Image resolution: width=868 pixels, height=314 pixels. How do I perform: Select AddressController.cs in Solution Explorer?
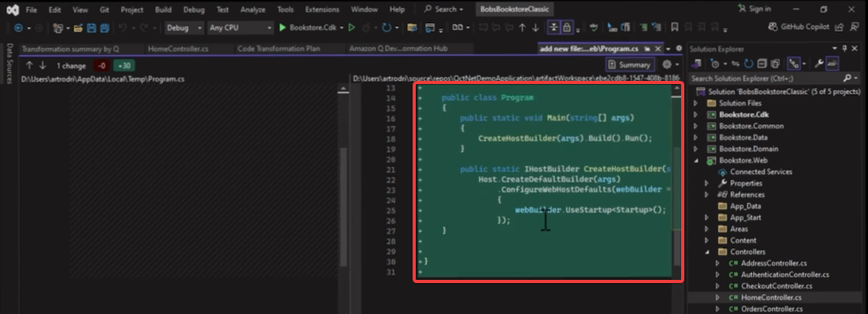(x=774, y=263)
